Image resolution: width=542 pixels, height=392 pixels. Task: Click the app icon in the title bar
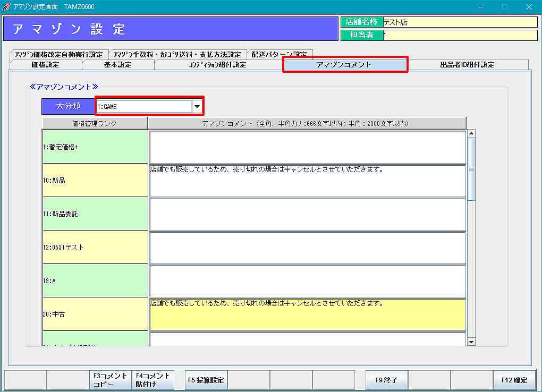click(6, 7)
